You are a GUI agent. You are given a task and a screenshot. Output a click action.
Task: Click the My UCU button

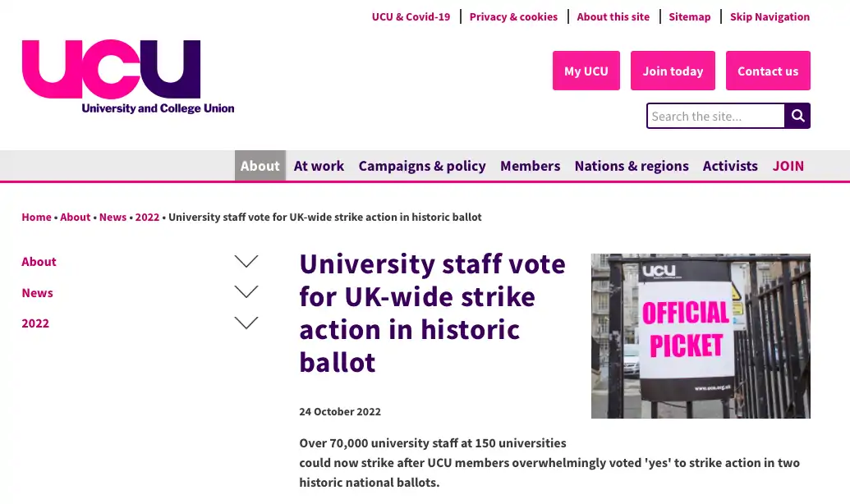586,71
